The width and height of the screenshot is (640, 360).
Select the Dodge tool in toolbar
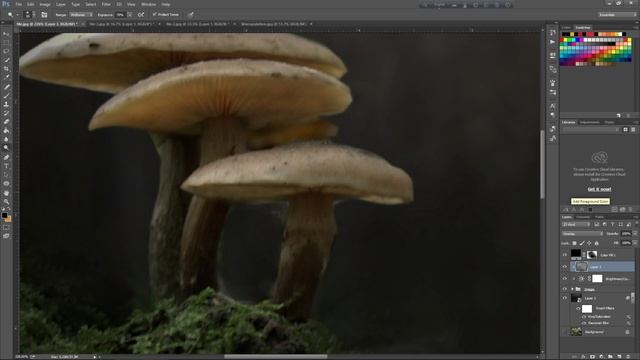pyautogui.click(x=6, y=148)
